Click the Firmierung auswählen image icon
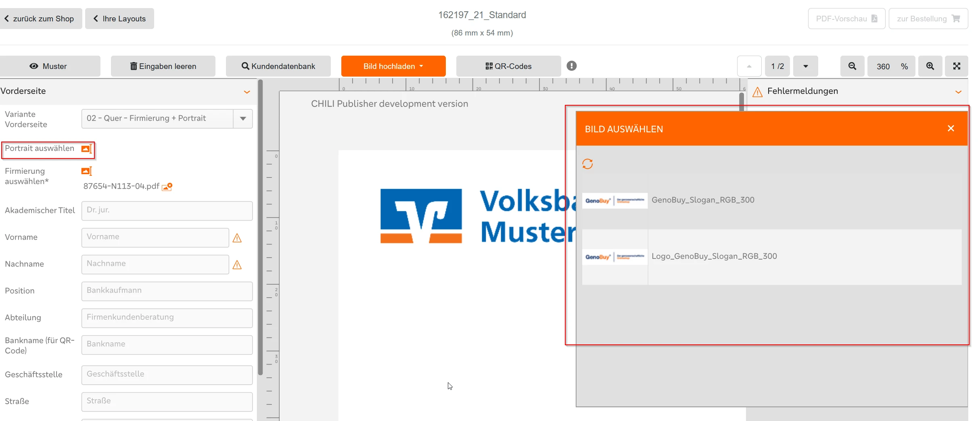The height and width of the screenshot is (421, 980). tap(86, 171)
